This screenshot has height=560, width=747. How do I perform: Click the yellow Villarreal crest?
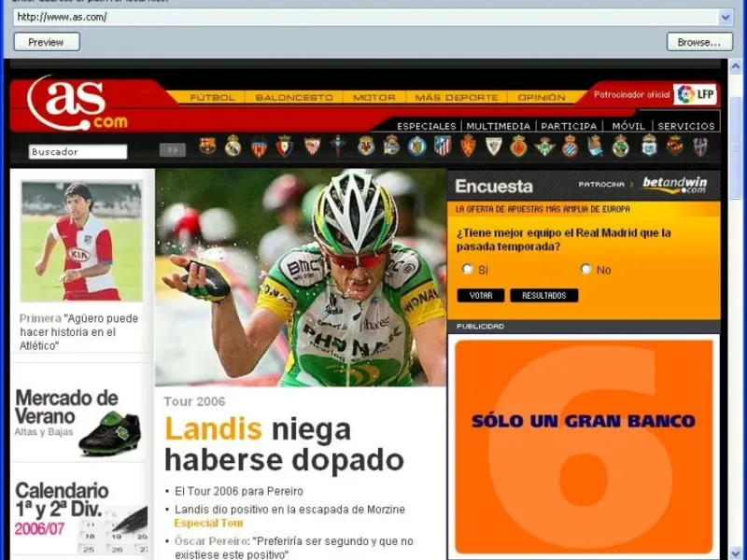366,146
